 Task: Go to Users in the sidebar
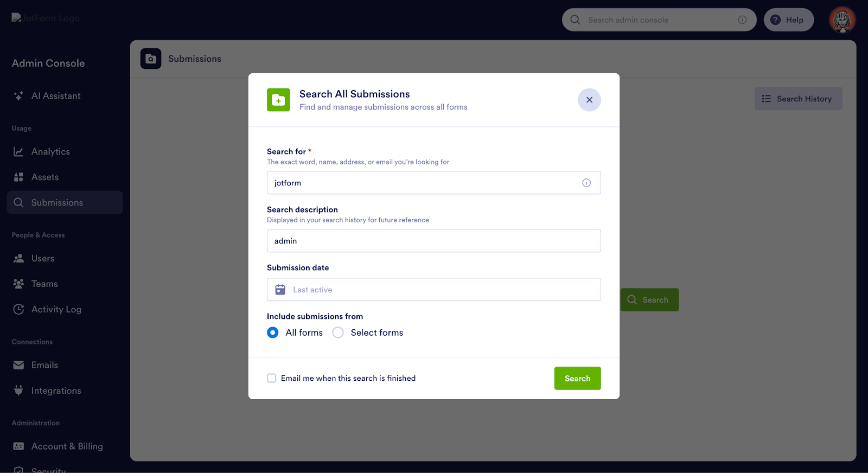(65, 258)
